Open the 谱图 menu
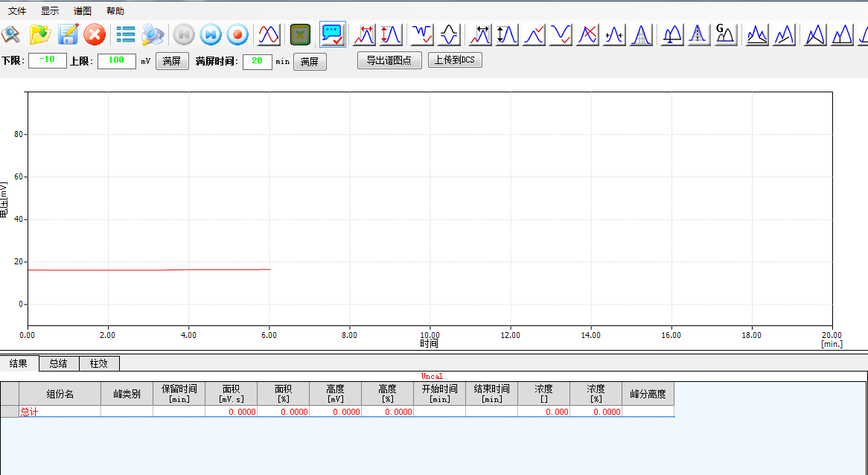The image size is (868, 475). [83, 11]
